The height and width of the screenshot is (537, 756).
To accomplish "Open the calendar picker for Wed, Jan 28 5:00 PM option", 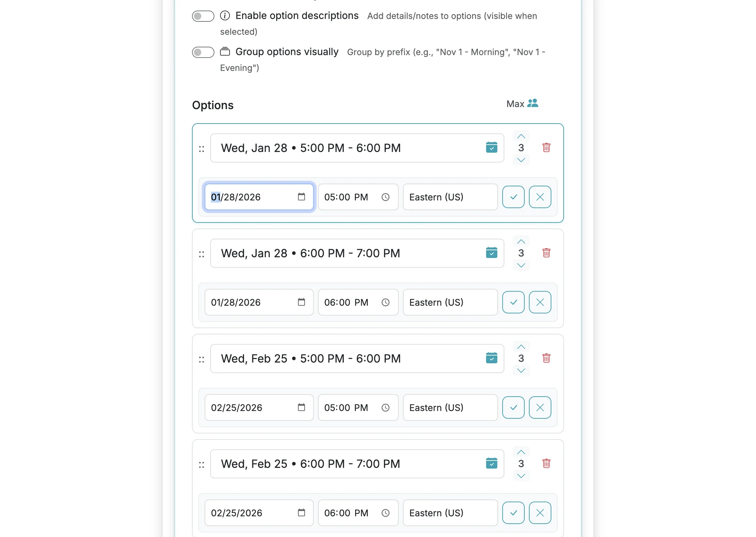I will 492,148.
